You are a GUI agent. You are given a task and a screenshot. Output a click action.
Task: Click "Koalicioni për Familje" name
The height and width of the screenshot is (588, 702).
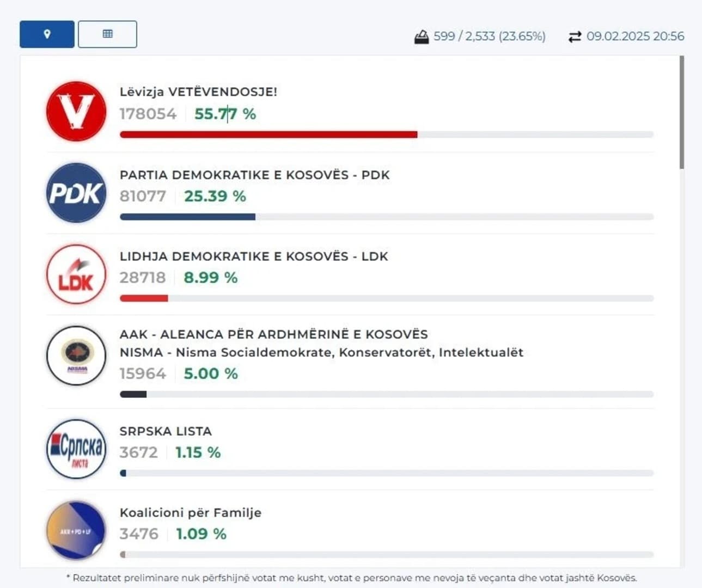(x=190, y=512)
